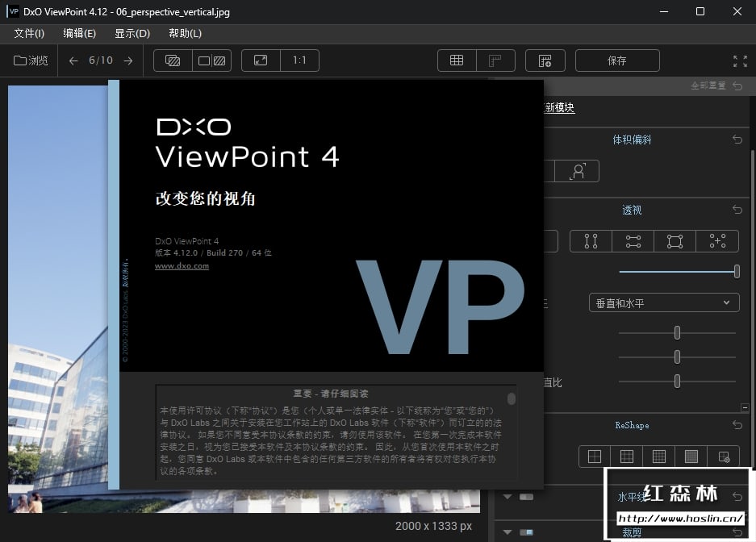This screenshot has height=542, width=756.
Task: Close the DxO ViewPoint window
Action: 737,11
